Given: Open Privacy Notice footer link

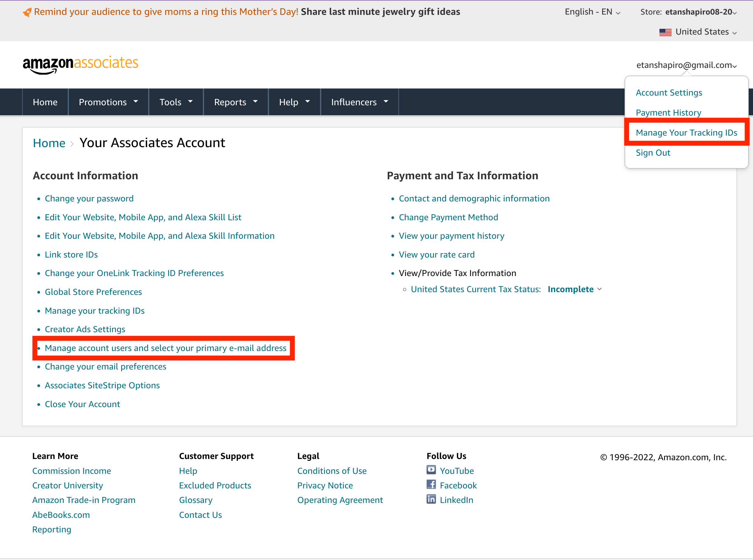Looking at the screenshot, I should click(325, 485).
